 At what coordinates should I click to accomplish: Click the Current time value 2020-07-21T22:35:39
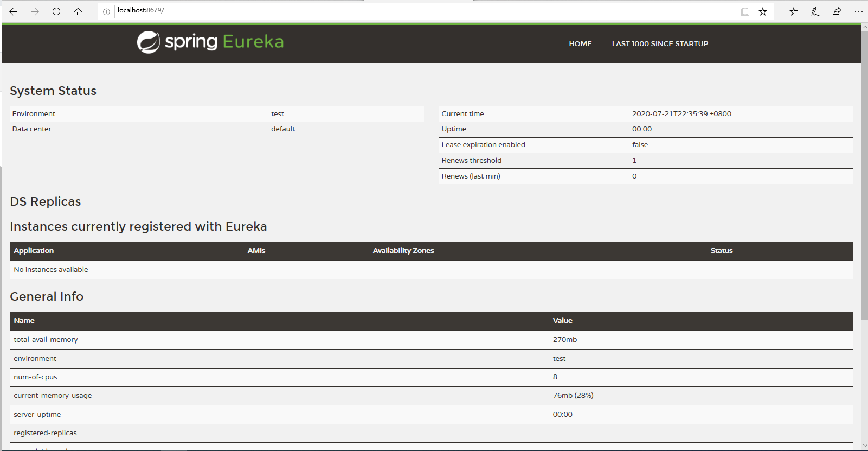tap(681, 114)
